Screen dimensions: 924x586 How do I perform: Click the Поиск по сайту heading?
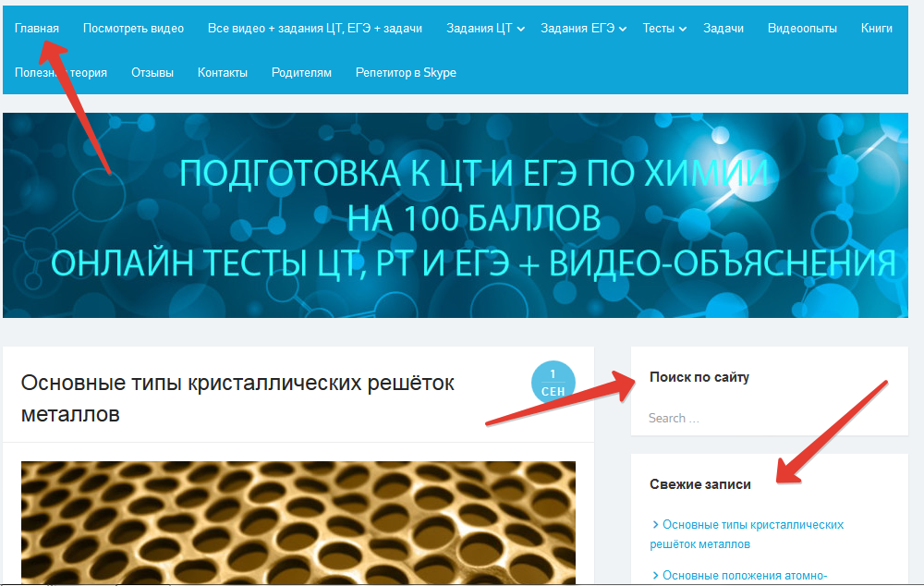[x=699, y=377]
